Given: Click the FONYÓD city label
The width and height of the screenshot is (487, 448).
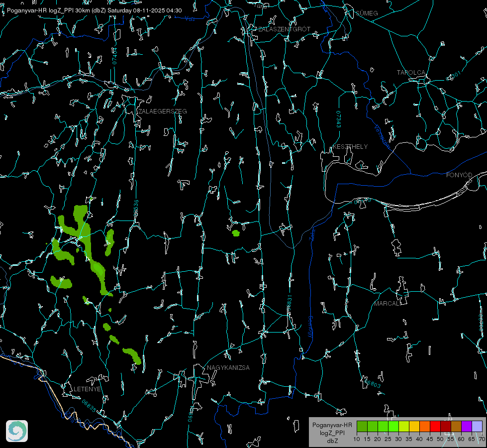Looking at the screenshot, I should [x=459, y=175].
